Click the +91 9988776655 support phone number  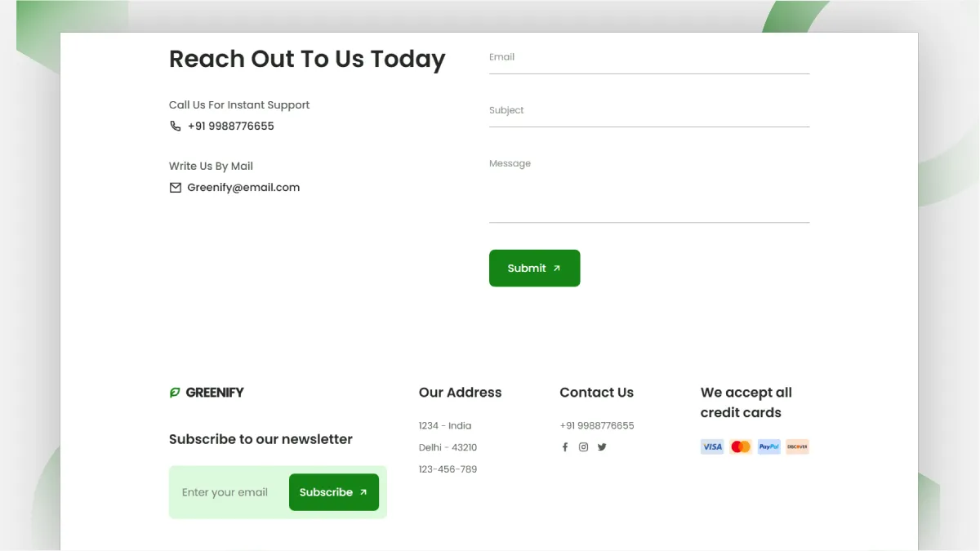231,126
